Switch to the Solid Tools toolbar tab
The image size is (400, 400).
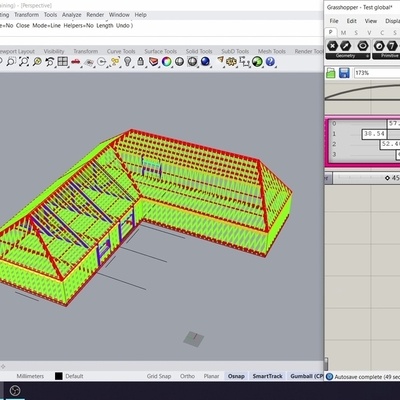click(x=199, y=51)
